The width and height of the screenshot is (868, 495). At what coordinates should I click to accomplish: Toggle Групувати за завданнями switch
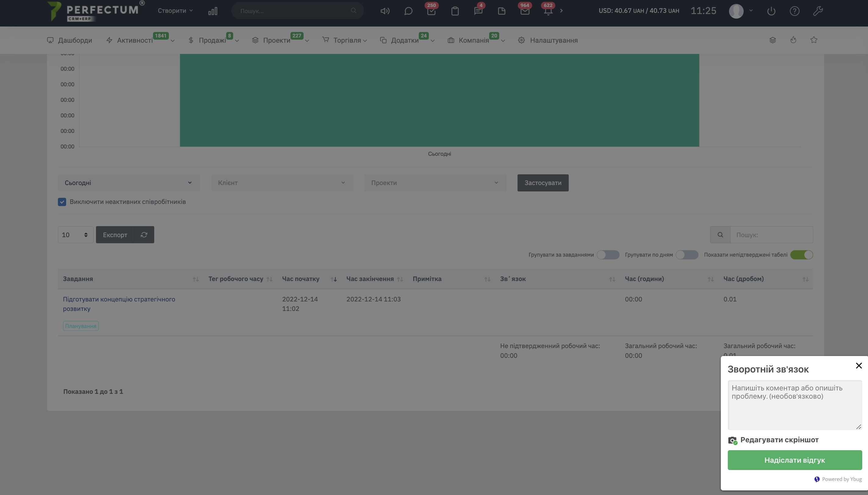(x=608, y=255)
